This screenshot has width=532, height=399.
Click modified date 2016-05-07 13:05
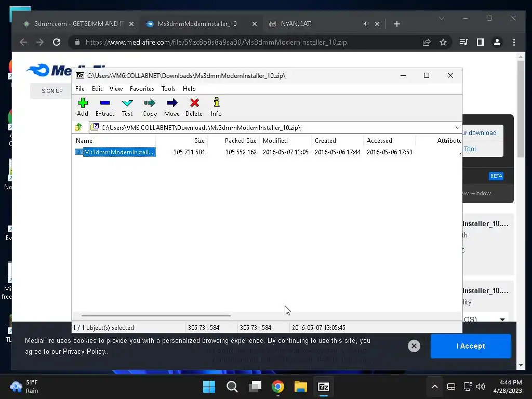pos(285,152)
